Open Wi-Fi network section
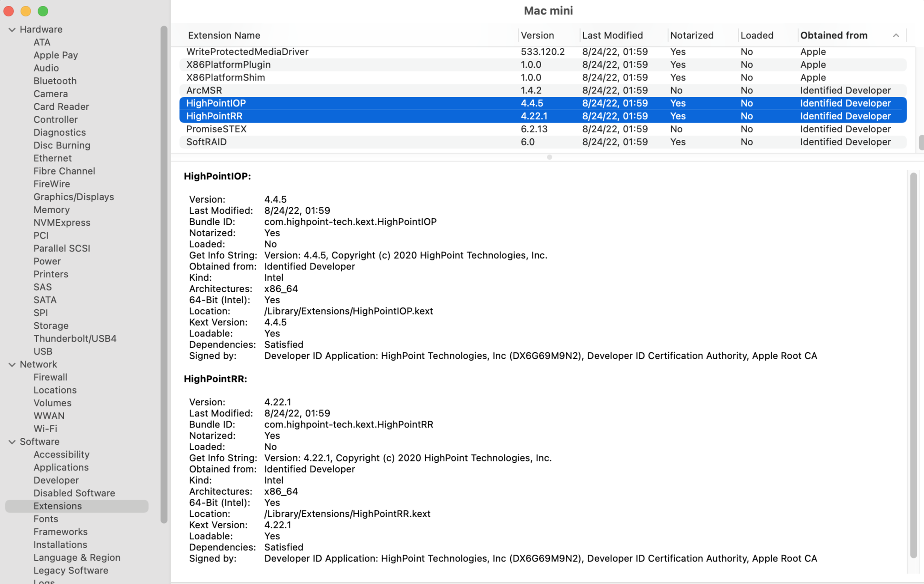924x584 pixels. point(45,429)
